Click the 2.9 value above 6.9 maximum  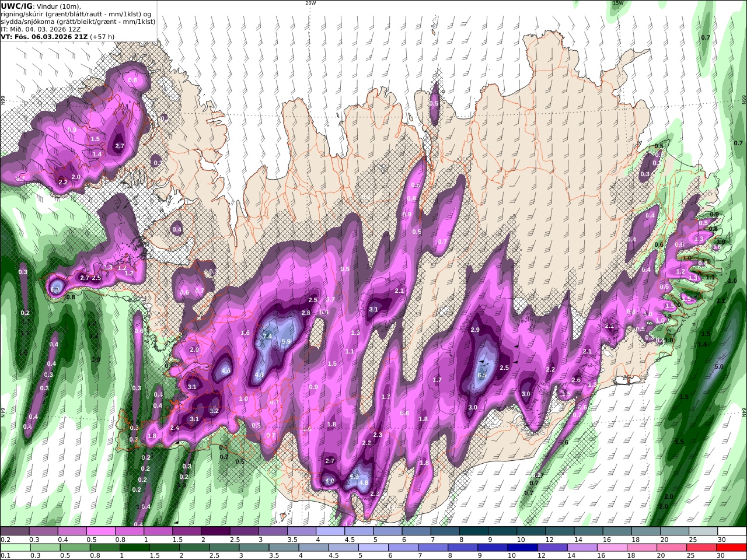tap(475, 330)
